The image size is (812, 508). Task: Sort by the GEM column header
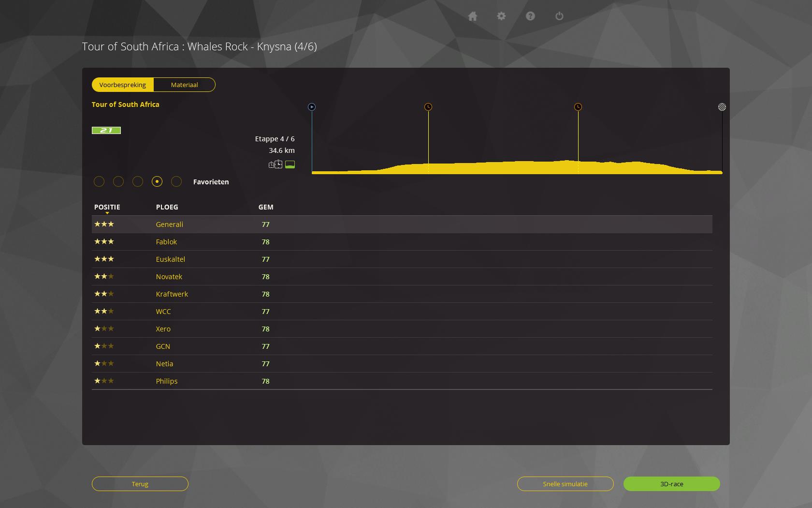pos(266,207)
